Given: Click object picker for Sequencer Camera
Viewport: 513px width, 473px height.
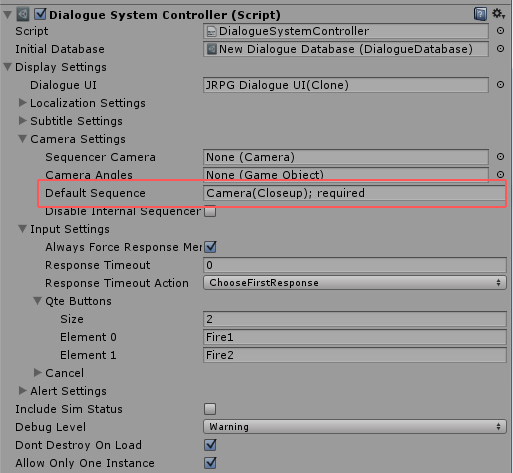Looking at the screenshot, I should (500, 157).
